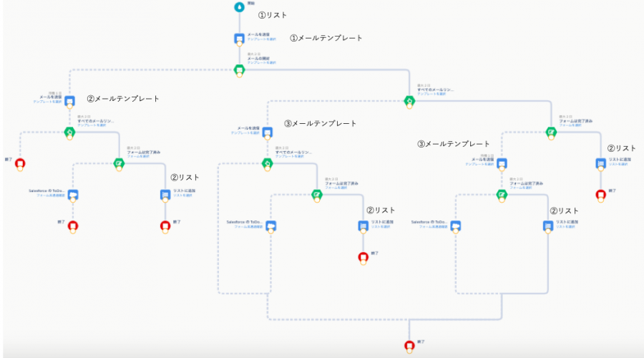644x358 pixels.
Task: Click テンプレートを選択 link under メールの開封
Action: coord(262,62)
